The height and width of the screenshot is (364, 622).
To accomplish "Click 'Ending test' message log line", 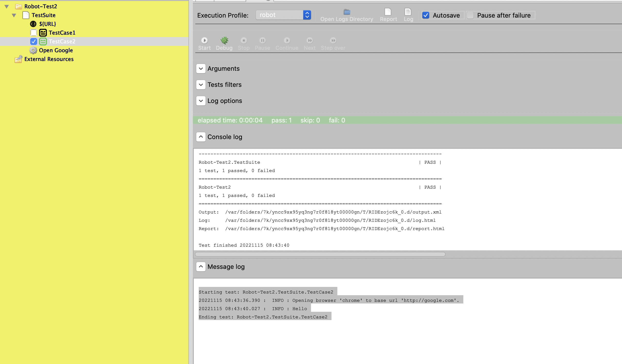I will (x=263, y=317).
